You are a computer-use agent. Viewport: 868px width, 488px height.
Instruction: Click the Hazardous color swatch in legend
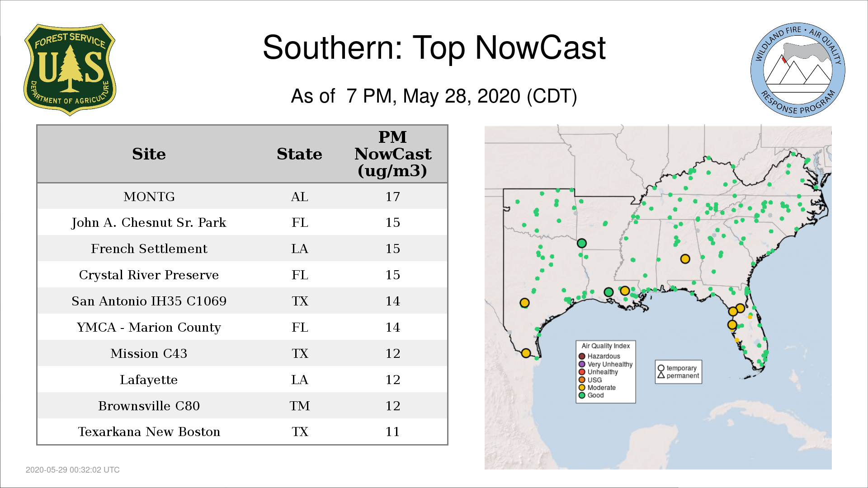[582, 356]
